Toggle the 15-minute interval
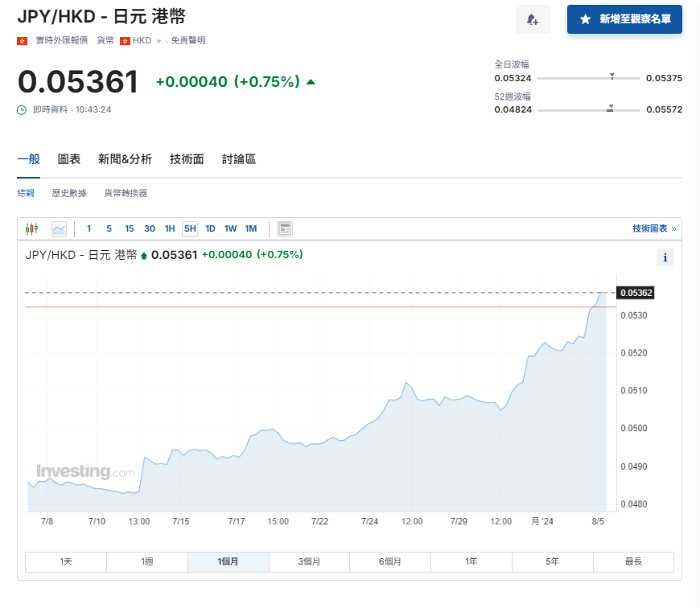Image resolution: width=700 pixels, height=608 pixels. click(129, 228)
